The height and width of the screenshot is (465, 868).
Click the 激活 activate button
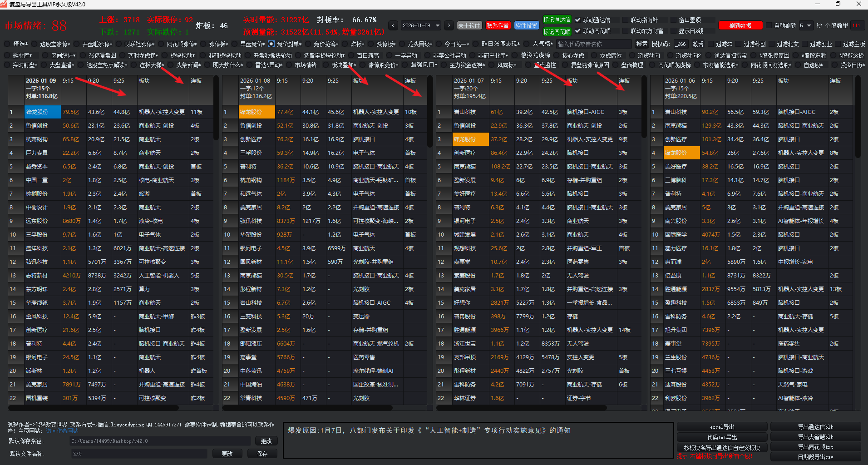698,44
